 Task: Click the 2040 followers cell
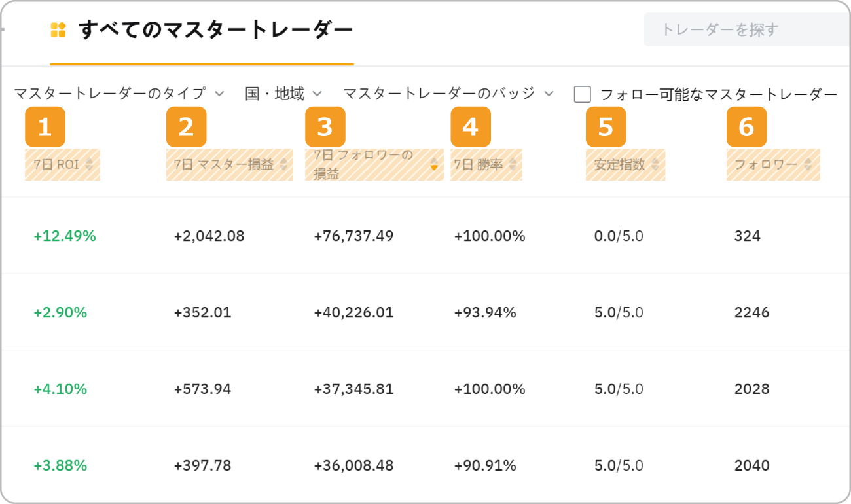click(x=752, y=465)
